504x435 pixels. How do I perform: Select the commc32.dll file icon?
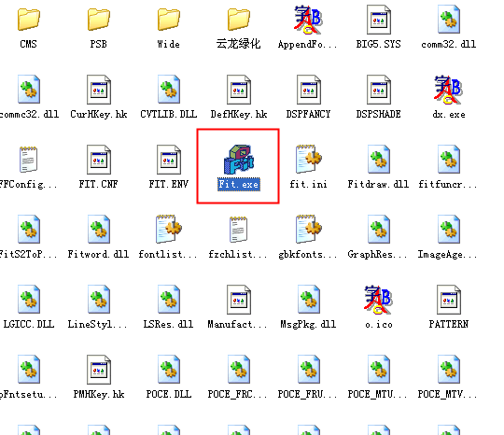[29, 90]
